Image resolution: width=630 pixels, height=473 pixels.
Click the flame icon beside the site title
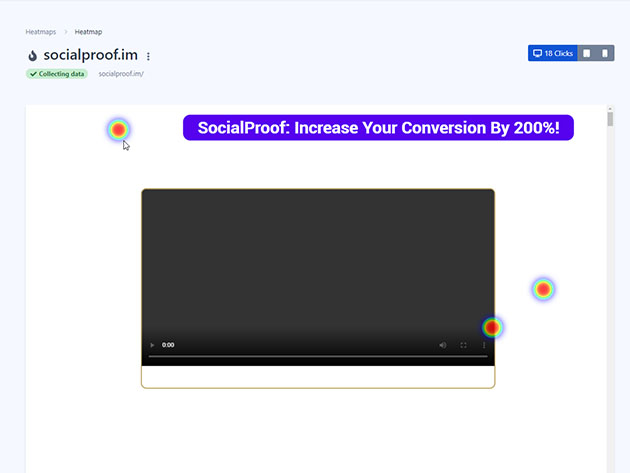tap(33, 55)
